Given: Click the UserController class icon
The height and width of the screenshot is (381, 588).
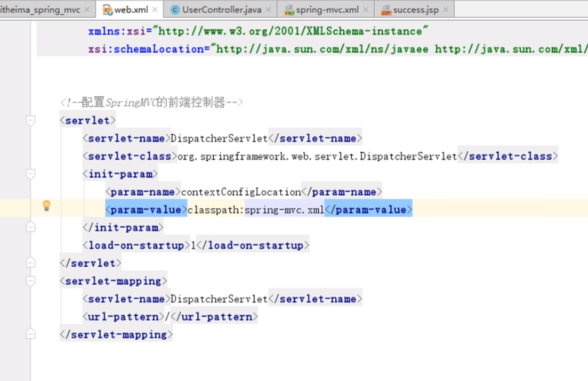Looking at the screenshot, I should point(175,10).
